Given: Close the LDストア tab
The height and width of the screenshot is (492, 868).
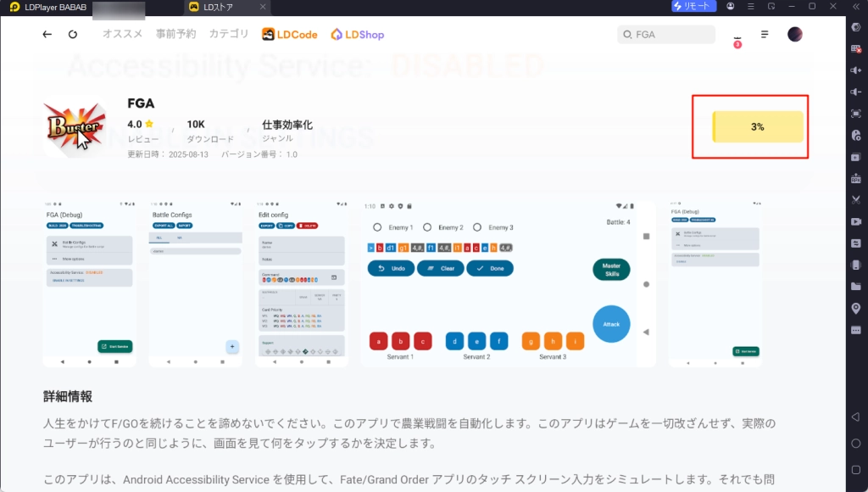Looking at the screenshot, I should coord(263,7).
